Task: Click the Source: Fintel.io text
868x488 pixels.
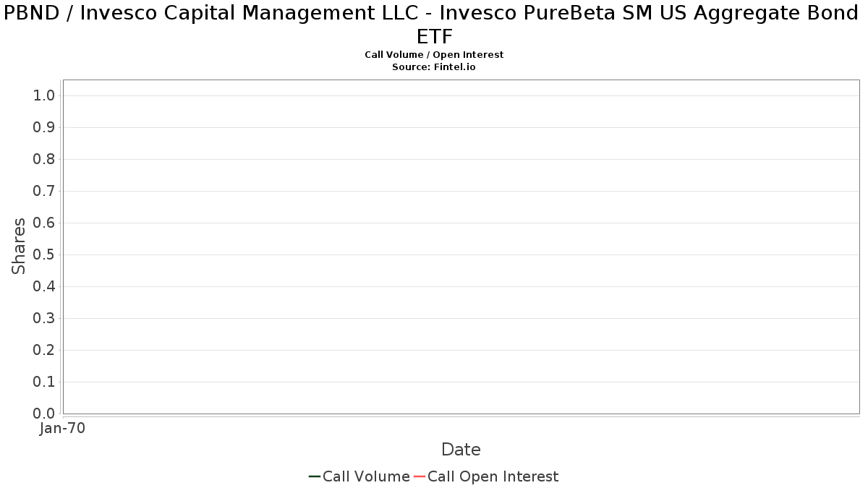Action: [434, 67]
